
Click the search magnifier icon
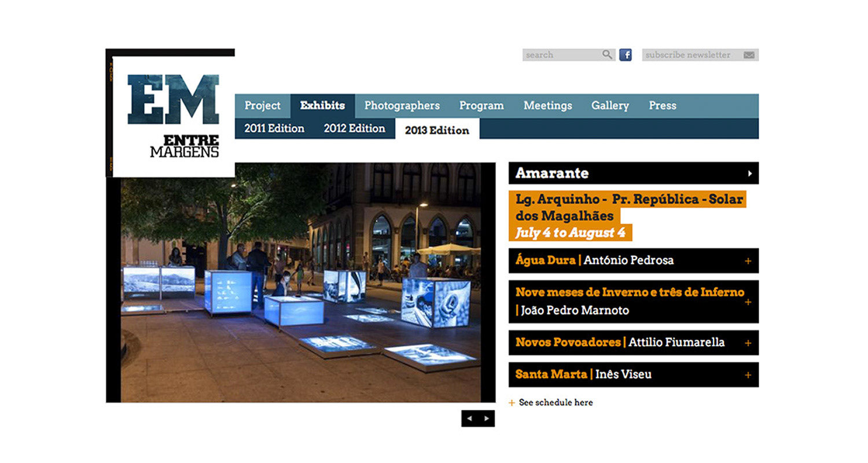point(607,54)
